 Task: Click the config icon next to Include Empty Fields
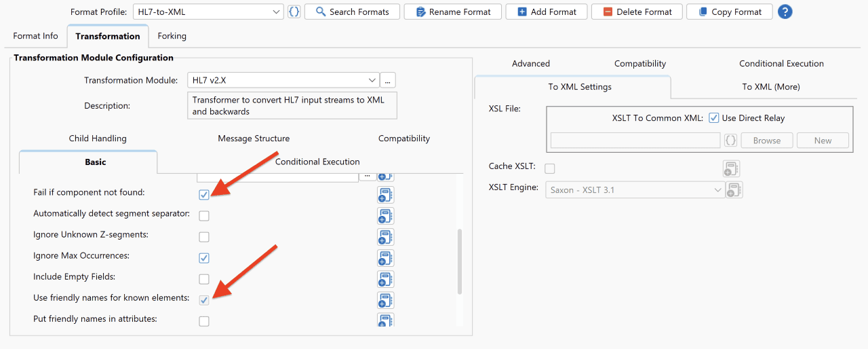pos(385,279)
